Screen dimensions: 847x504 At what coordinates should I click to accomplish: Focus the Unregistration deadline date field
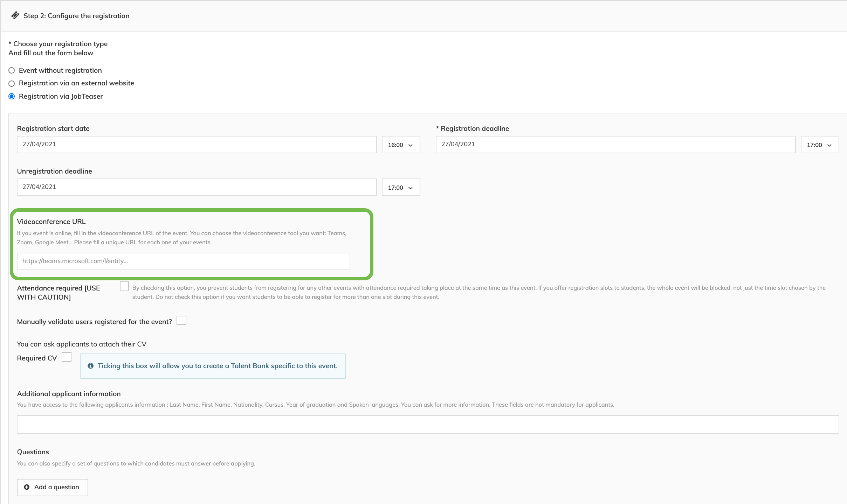coord(197,187)
